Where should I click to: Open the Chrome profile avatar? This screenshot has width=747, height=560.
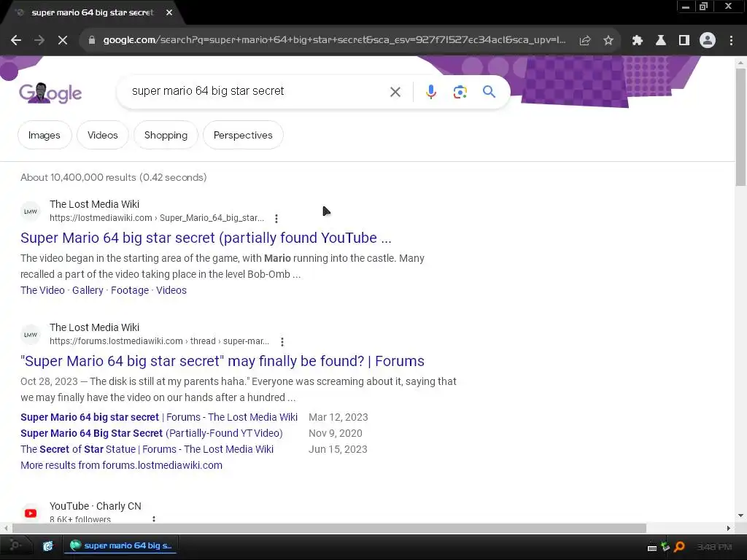click(x=708, y=41)
